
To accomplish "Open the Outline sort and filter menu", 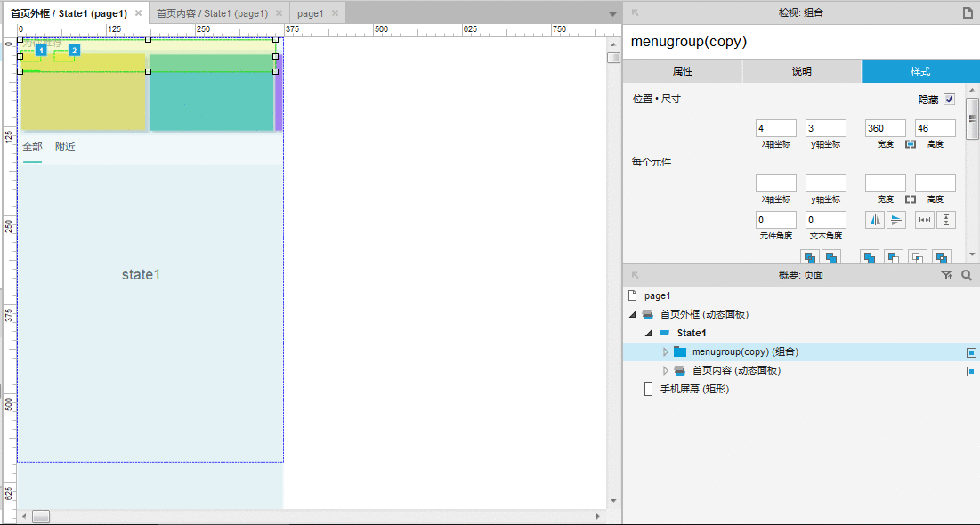I will (947, 275).
